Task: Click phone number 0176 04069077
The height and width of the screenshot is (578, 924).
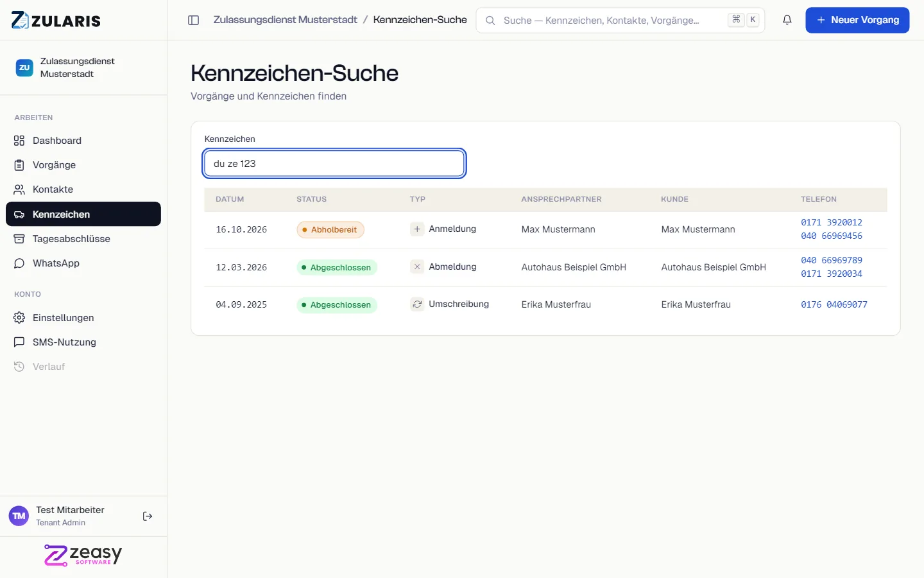Action: click(x=834, y=304)
